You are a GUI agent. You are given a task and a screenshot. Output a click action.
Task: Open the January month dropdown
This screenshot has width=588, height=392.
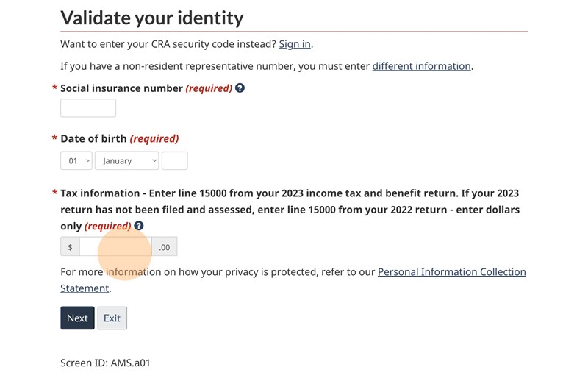(126, 160)
